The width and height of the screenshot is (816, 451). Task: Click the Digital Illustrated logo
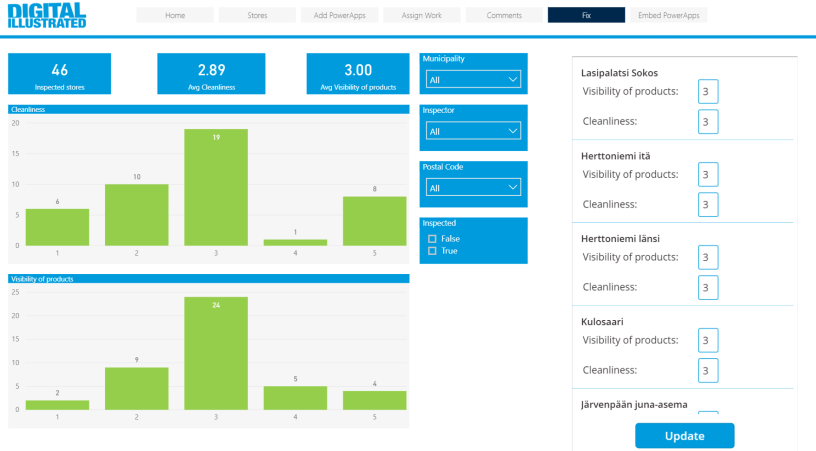tap(47, 15)
